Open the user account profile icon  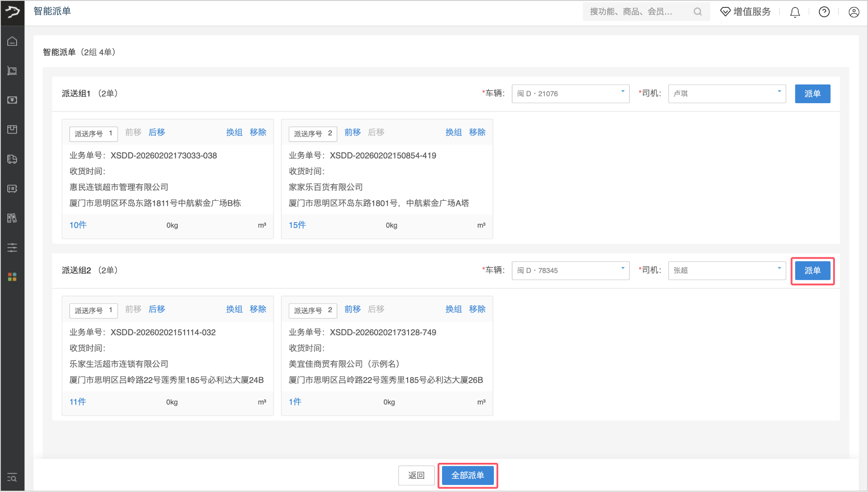pos(854,12)
